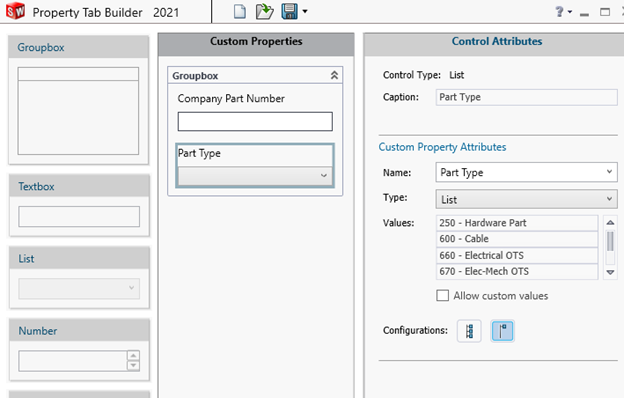
Task: Edit the Caption field Part Type
Action: click(x=526, y=97)
